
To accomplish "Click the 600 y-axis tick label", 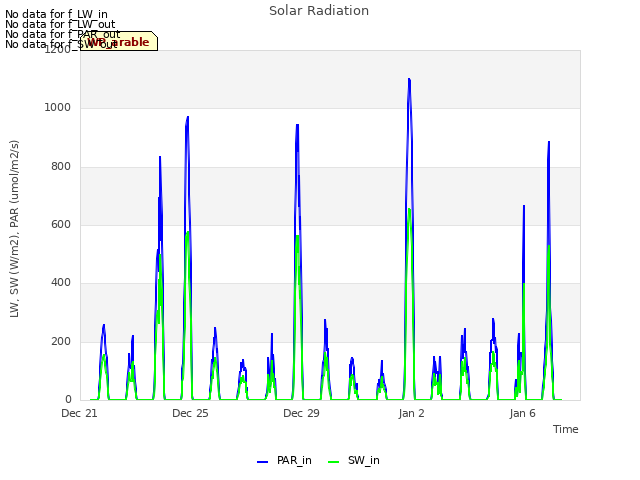I will tap(61, 224).
